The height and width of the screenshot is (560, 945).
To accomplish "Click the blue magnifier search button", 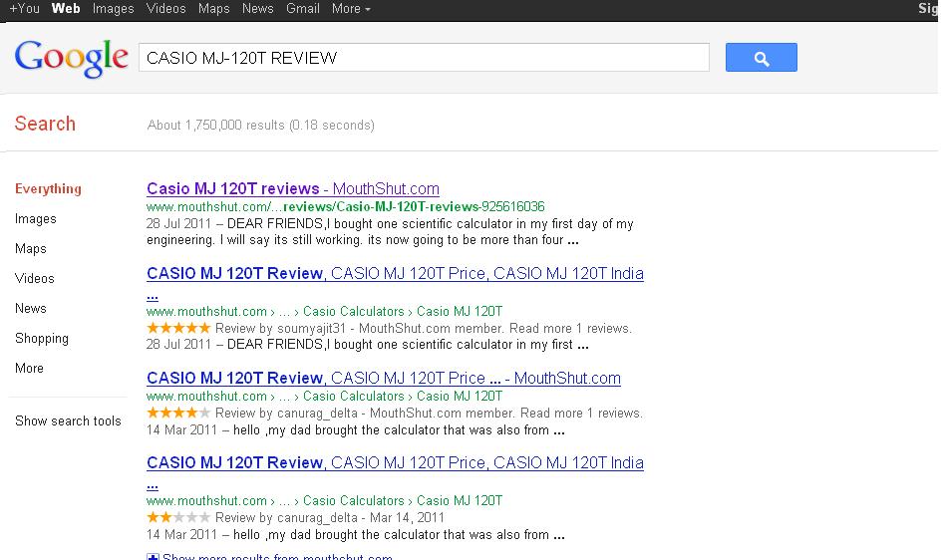I will pos(761,58).
